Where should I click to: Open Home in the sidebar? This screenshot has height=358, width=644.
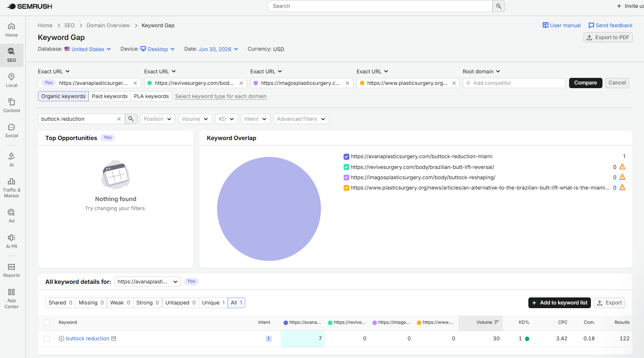tap(12, 30)
